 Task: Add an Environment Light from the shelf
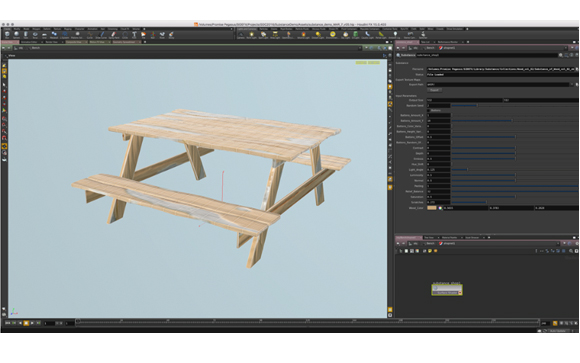point(333,34)
